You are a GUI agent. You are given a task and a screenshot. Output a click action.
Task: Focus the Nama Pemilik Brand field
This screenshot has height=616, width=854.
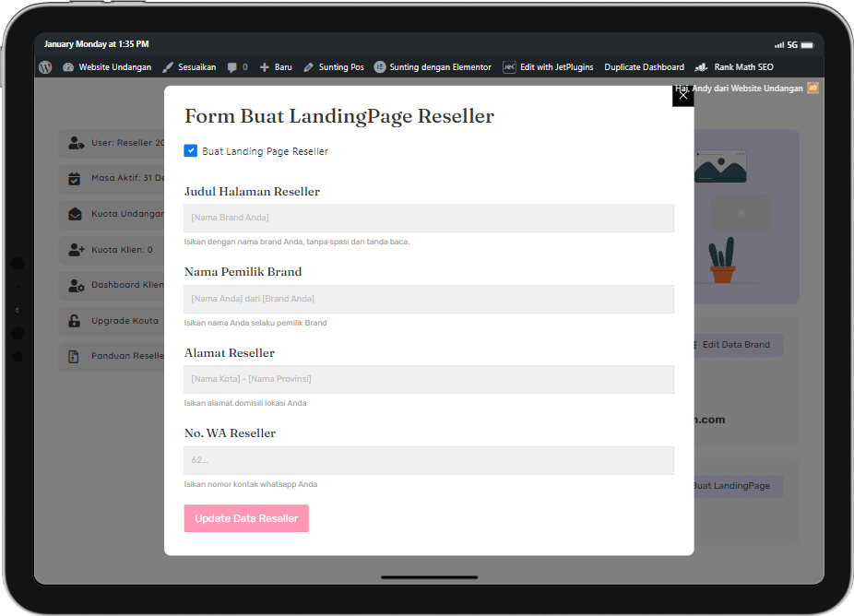click(429, 299)
